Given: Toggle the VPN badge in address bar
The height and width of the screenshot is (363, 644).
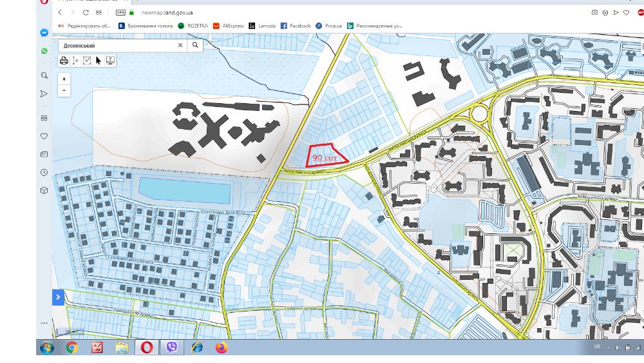Looking at the screenshot, I should [x=120, y=13].
